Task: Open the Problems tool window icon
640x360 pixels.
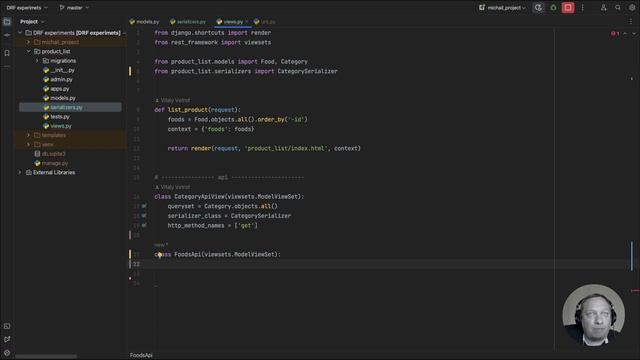Action: click(x=7, y=353)
